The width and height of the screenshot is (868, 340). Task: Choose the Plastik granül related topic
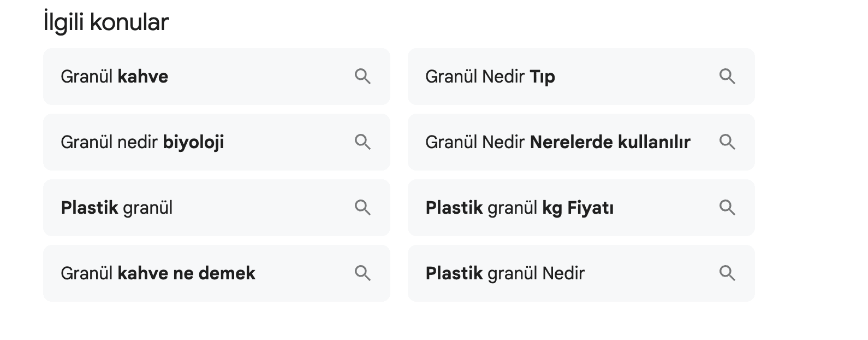pos(117,208)
